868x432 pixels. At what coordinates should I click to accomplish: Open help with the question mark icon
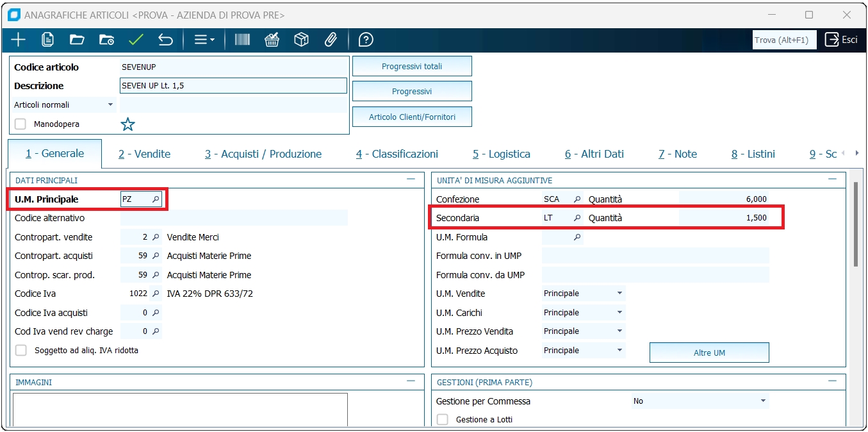pyautogui.click(x=366, y=40)
